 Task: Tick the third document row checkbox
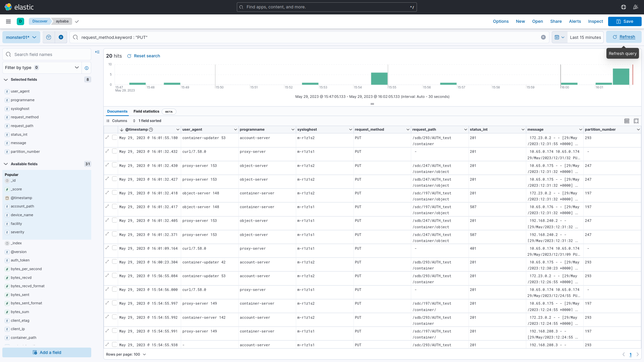coord(114,165)
